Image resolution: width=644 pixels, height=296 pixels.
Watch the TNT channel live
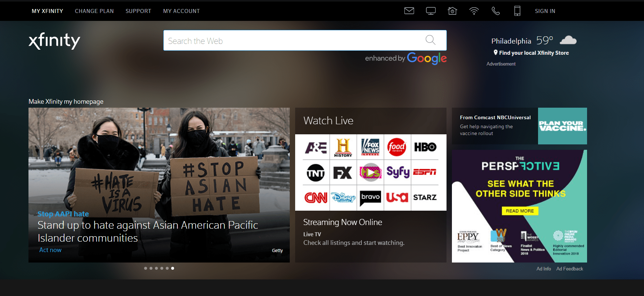tap(316, 172)
